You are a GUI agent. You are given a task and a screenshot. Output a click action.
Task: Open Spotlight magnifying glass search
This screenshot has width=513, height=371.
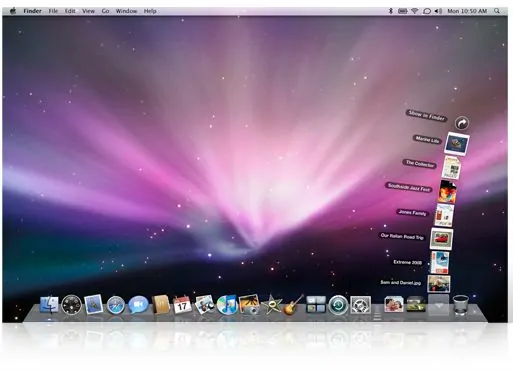coord(497,11)
